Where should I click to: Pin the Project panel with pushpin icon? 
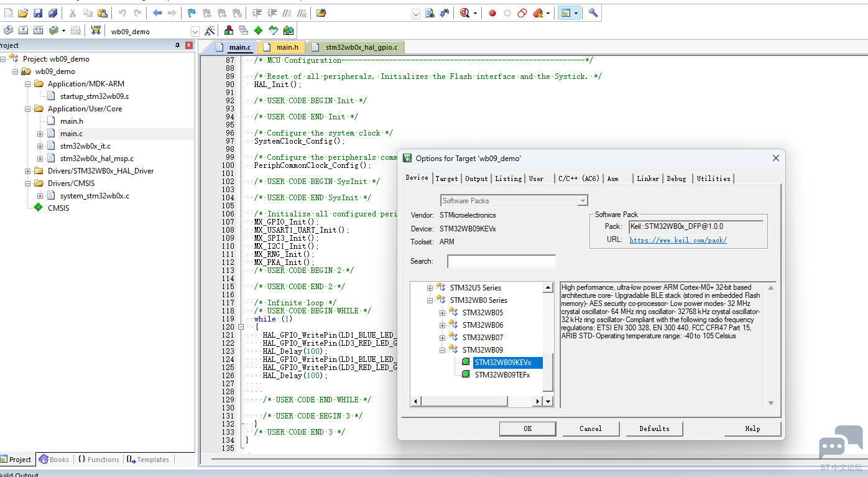(178, 45)
